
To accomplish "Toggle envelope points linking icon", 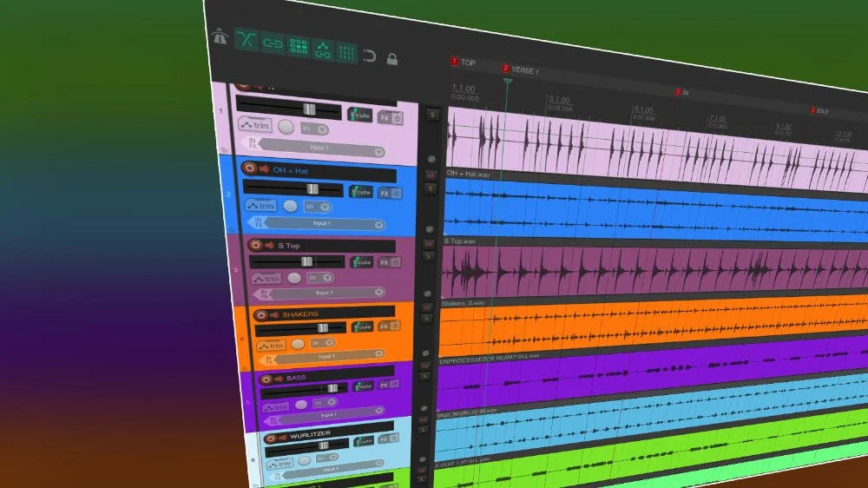I will pyautogui.click(x=323, y=50).
